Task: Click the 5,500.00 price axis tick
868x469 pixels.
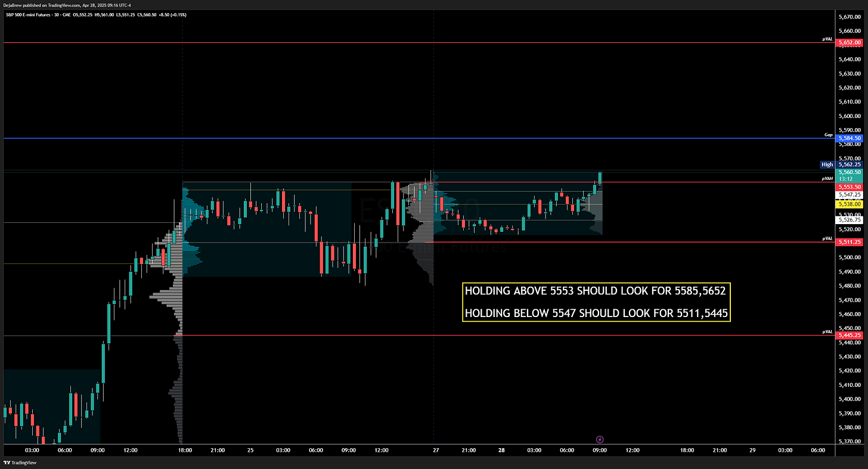Action: tap(849, 257)
